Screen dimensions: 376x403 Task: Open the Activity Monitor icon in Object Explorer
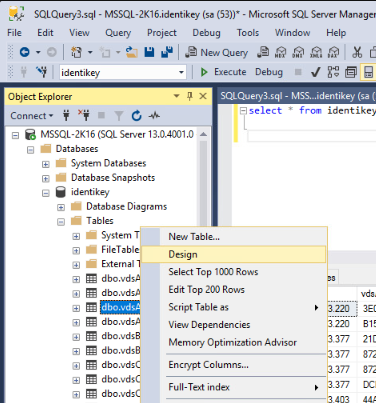(154, 116)
